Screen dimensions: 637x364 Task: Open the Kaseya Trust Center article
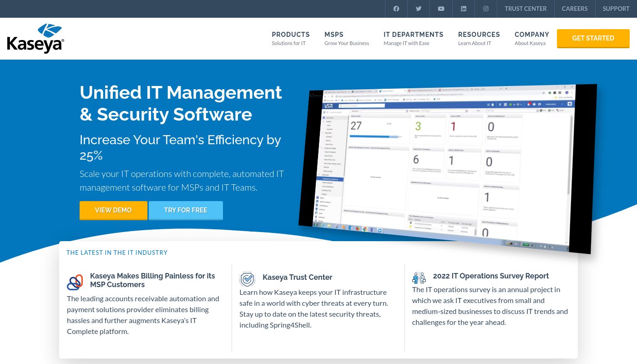298,277
